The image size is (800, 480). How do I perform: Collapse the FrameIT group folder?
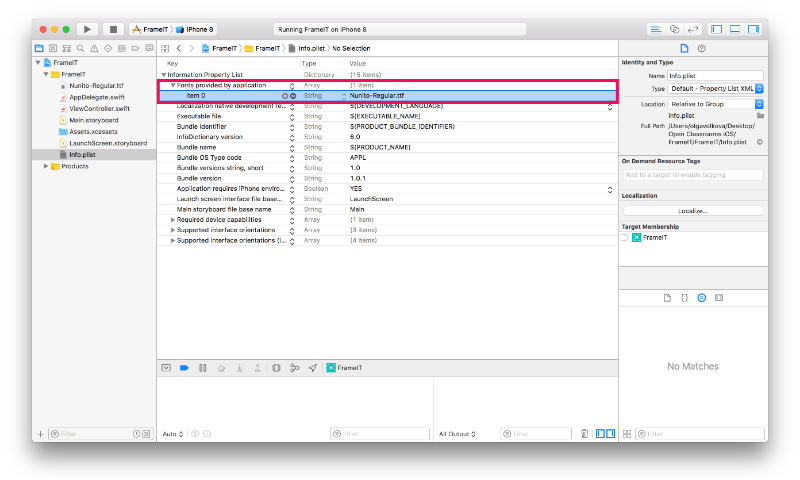[46, 74]
